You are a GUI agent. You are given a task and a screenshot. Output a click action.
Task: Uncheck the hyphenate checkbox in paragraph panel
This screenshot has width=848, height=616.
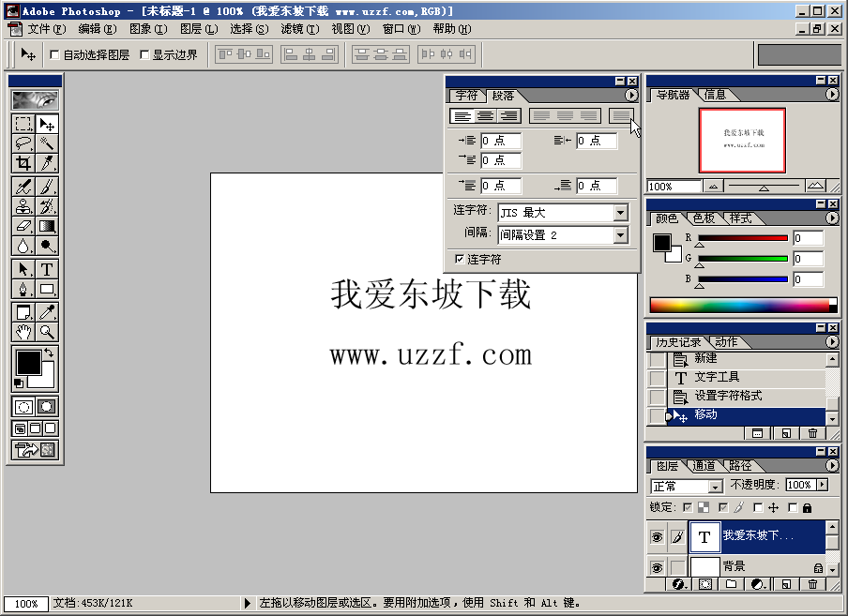click(459, 260)
